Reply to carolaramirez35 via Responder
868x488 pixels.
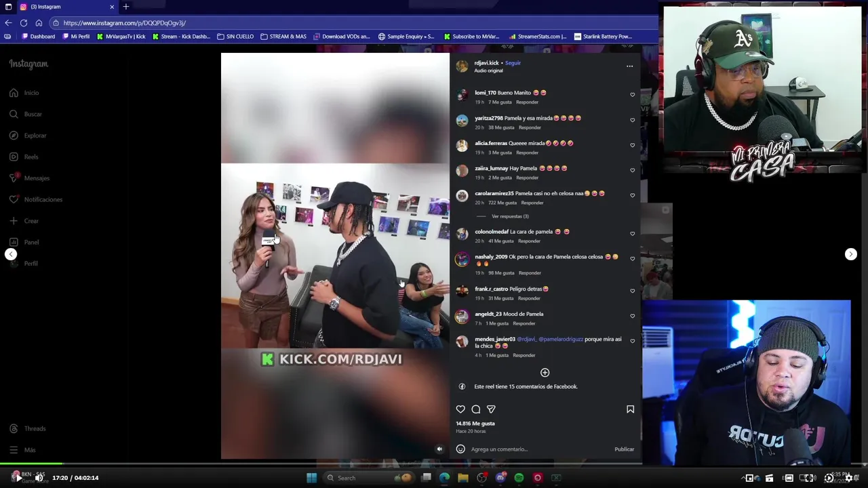pyautogui.click(x=532, y=203)
